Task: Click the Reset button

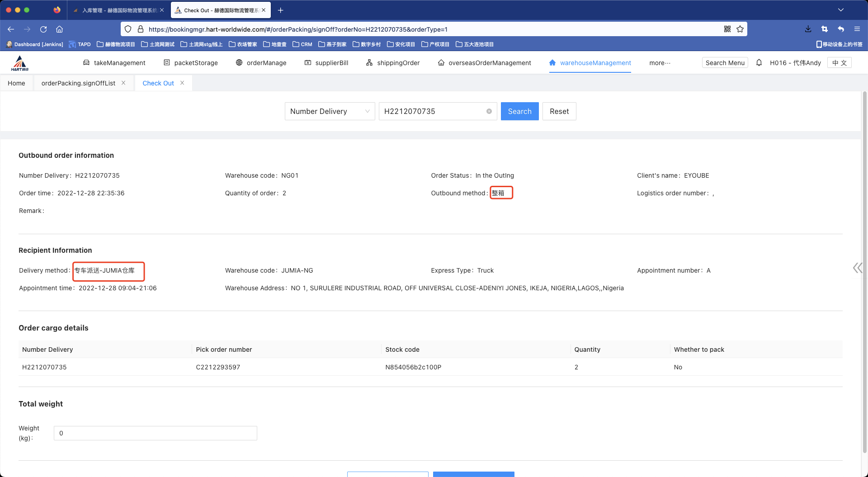Action: pyautogui.click(x=559, y=111)
